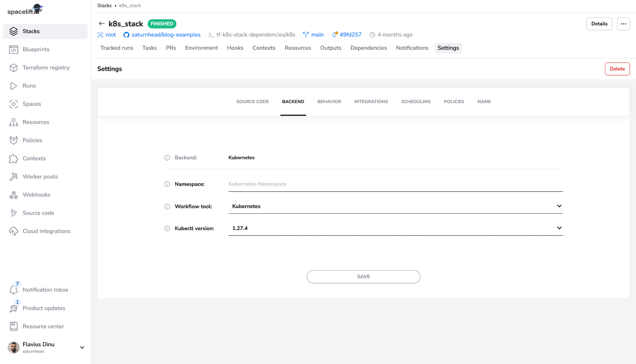Switch to the BEHAVIOR settings tab
636x364 pixels.
[x=329, y=101]
